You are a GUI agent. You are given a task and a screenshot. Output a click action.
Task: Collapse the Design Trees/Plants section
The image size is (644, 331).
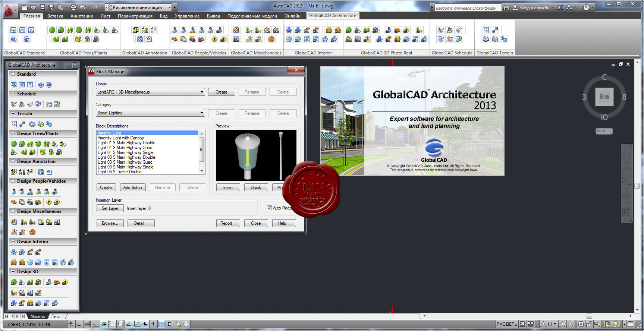tap(13, 133)
